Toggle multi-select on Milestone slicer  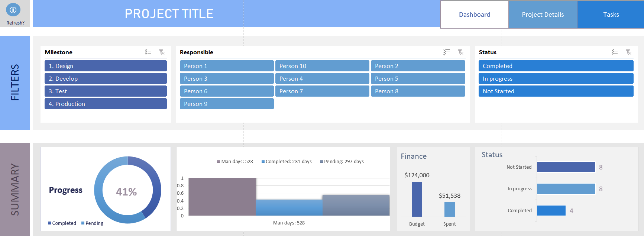tap(148, 52)
